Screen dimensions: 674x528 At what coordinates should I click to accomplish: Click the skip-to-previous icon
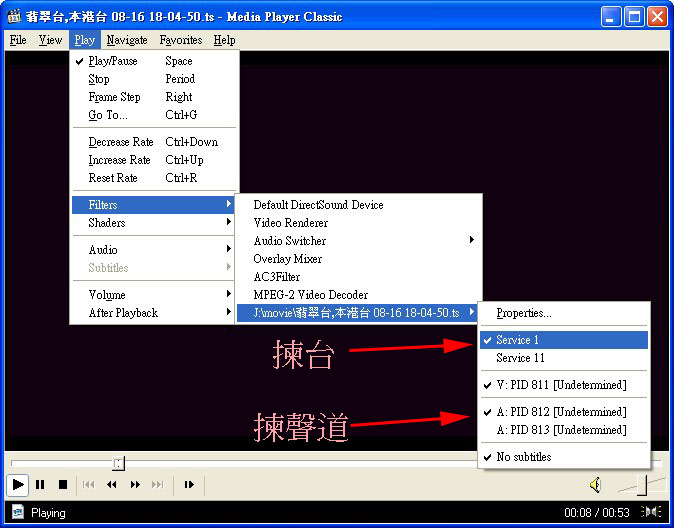click(x=89, y=485)
